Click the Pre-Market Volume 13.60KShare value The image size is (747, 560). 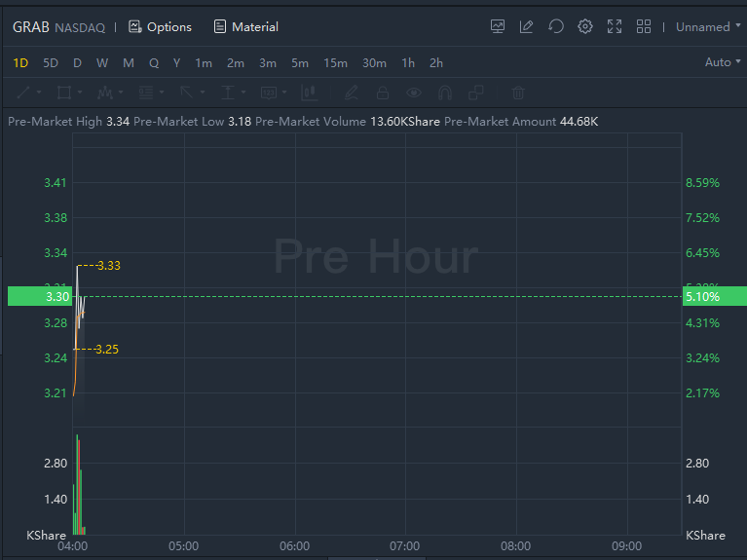pyautogui.click(x=405, y=122)
